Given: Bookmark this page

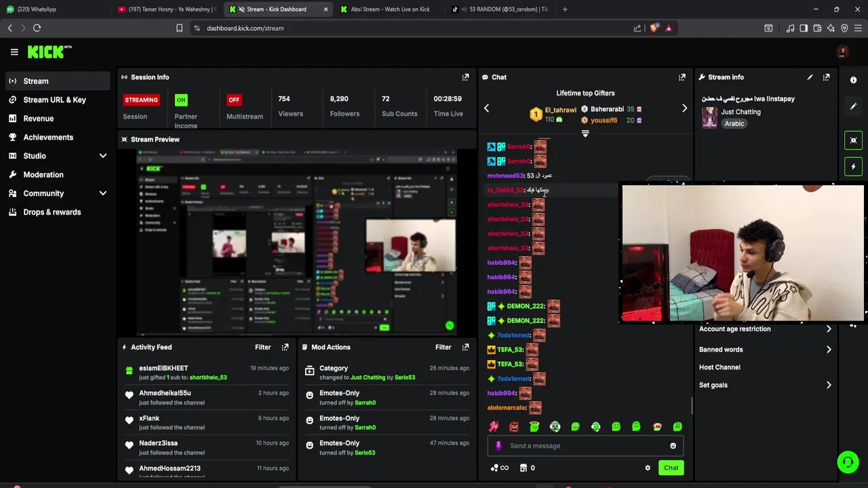Looking at the screenshot, I should (179, 28).
